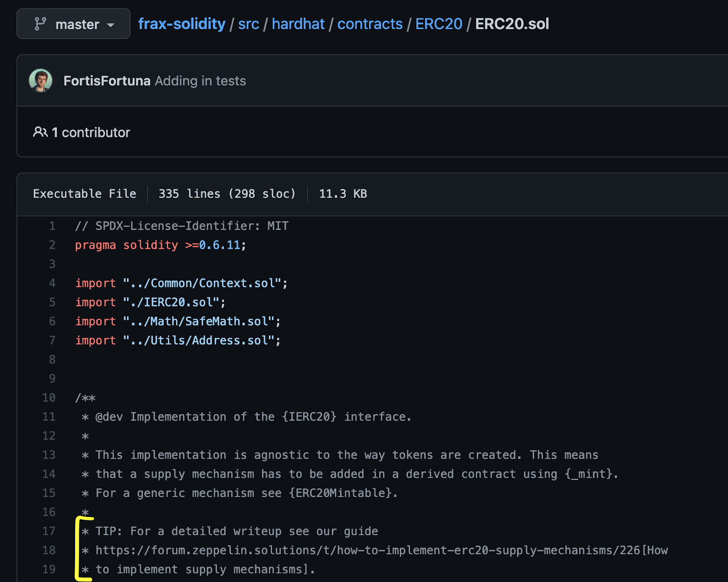Click line number 18 containing forum URL
The height and width of the screenshot is (582, 728).
pyautogui.click(x=49, y=551)
